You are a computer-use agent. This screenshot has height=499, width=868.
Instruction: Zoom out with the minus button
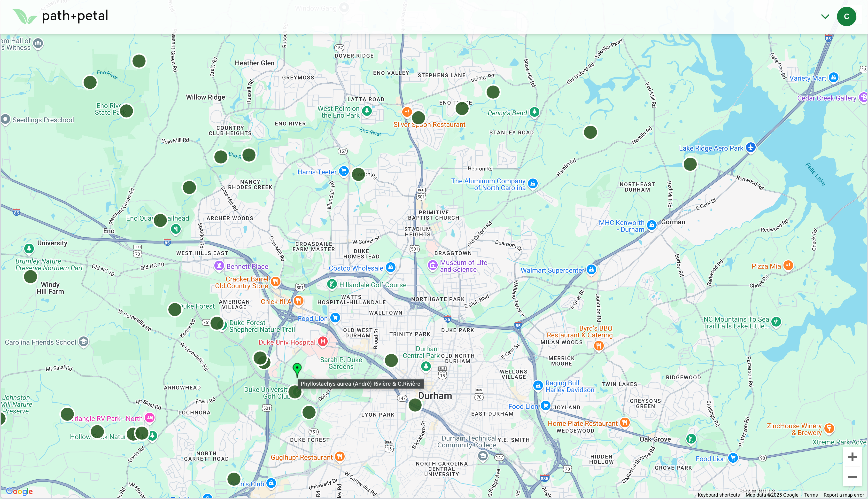click(x=852, y=477)
